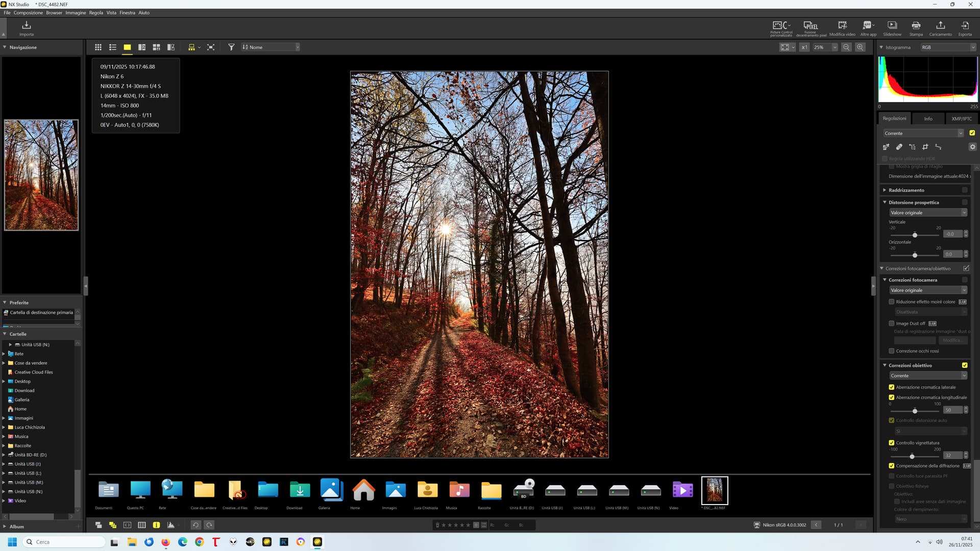
Task: Rotate image counterclockwise in bottom toolbar
Action: [x=195, y=524]
